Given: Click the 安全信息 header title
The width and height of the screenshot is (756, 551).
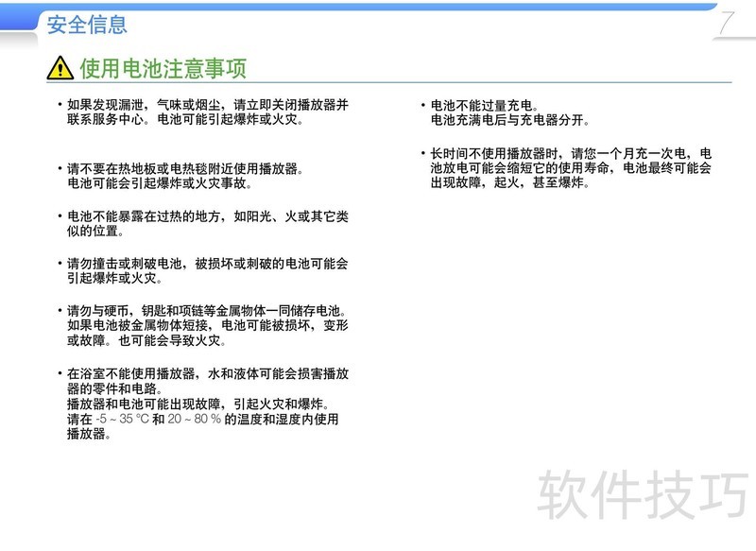Looking at the screenshot, I should pyautogui.click(x=87, y=25).
